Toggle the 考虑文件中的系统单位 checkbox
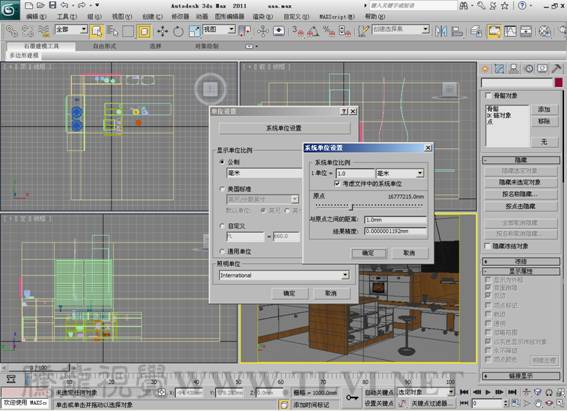The image size is (567, 411). tap(337, 184)
